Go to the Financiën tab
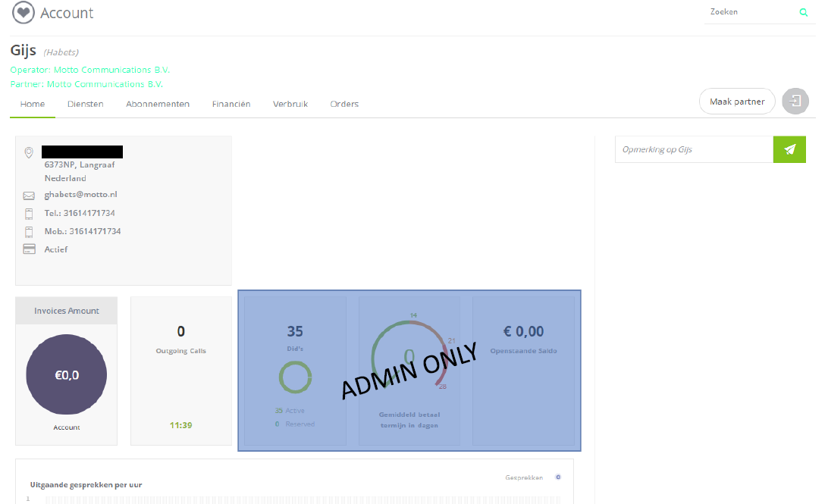 (x=231, y=104)
